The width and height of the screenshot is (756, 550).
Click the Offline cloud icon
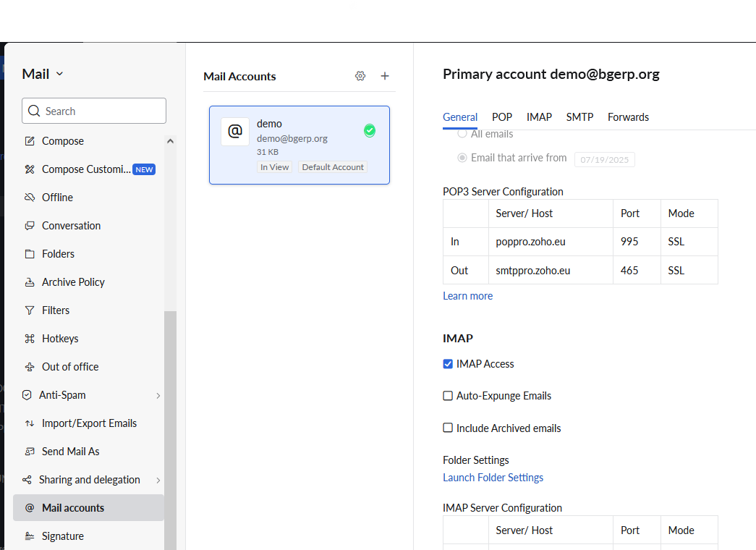pos(30,198)
